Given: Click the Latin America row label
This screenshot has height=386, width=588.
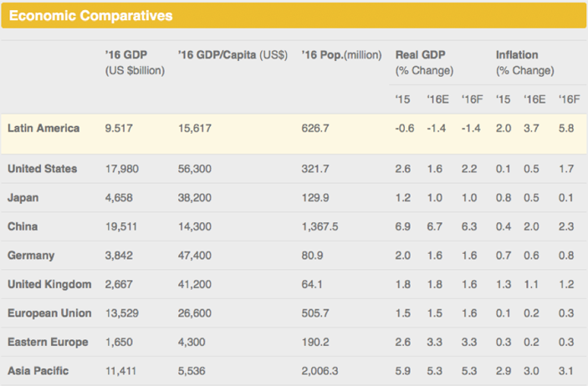Looking at the screenshot, I should (43, 128).
